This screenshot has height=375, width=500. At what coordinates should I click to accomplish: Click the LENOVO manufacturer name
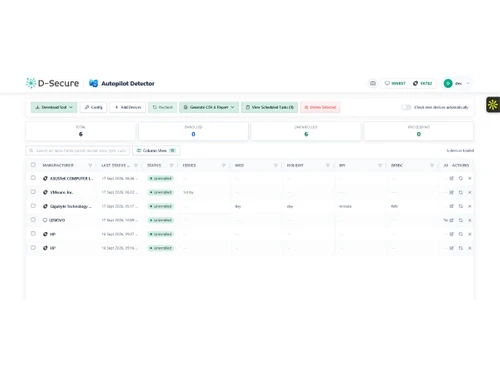pyautogui.click(x=57, y=220)
